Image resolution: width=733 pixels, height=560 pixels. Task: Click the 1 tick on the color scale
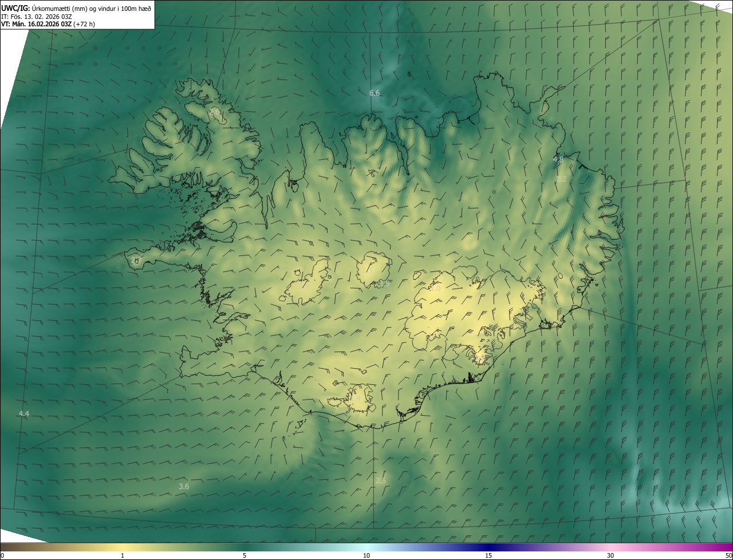pos(123,555)
